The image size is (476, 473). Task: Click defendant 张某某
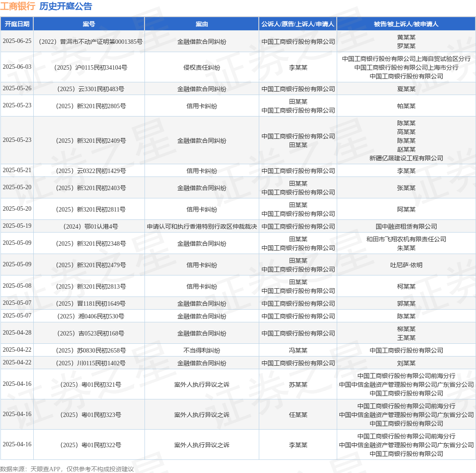pyautogui.click(x=406, y=188)
